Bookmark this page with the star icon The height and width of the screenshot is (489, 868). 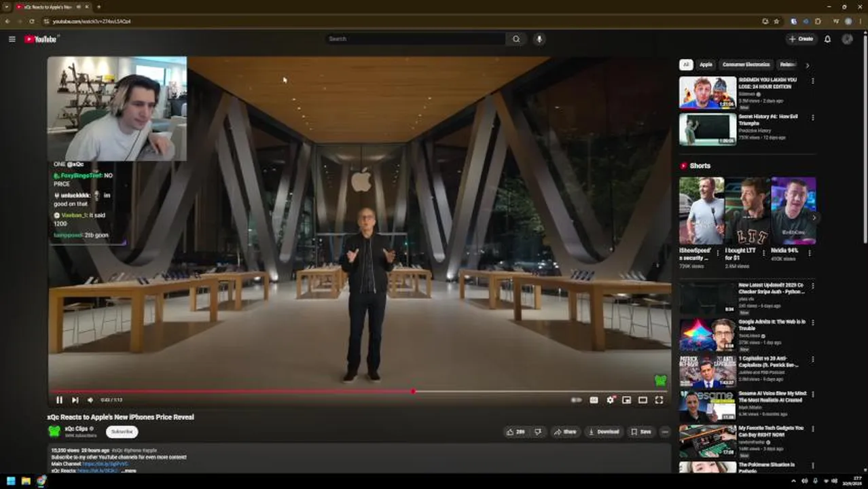[776, 21]
